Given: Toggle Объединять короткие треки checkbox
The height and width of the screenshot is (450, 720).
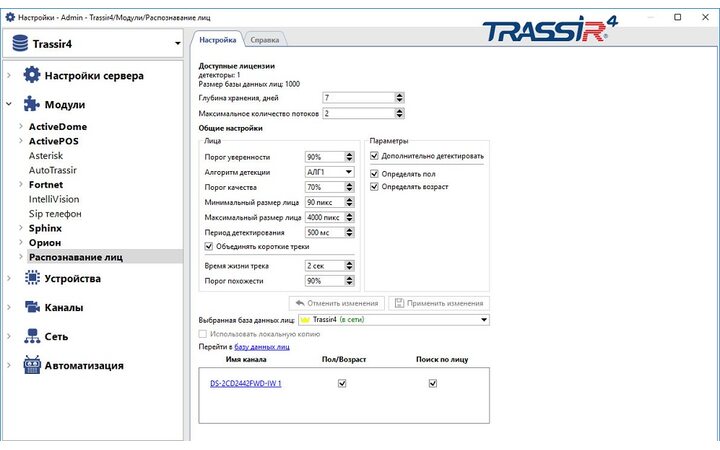Looking at the screenshot, I should click(x=208, y=247).
